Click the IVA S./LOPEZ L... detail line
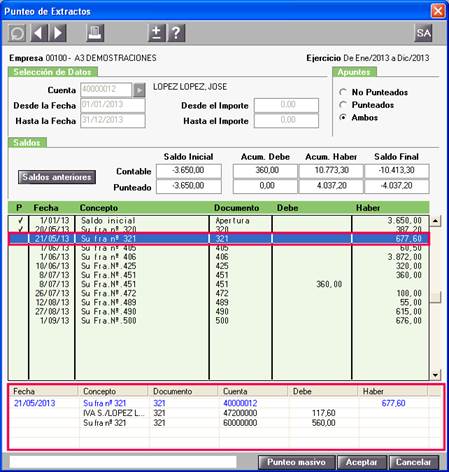 113,413
